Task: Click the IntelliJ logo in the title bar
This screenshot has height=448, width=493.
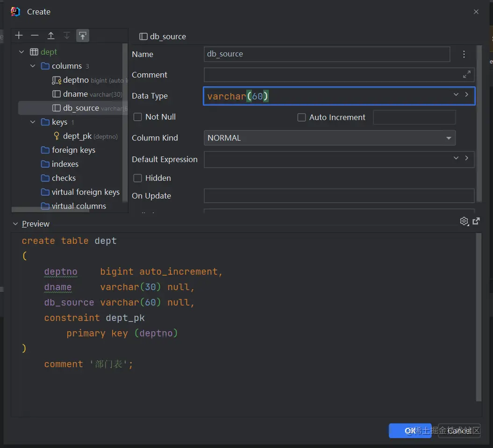Action: click(x=15, y=12)
